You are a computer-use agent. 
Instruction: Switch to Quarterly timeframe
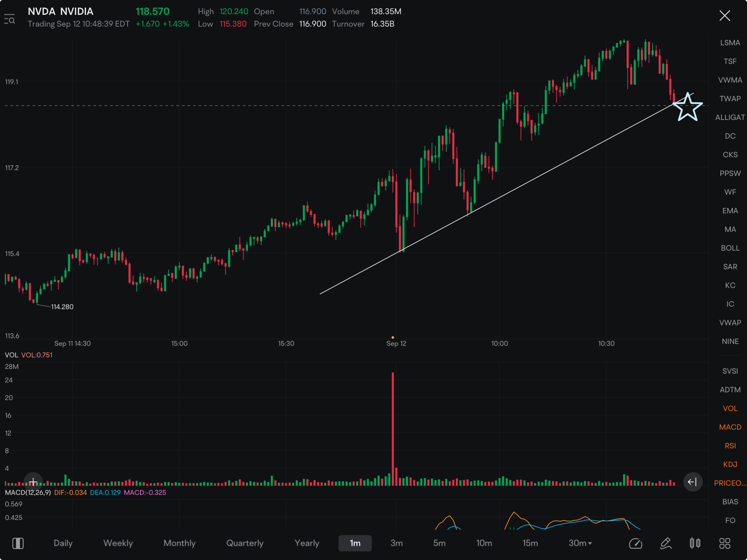[x=245, y=543]
